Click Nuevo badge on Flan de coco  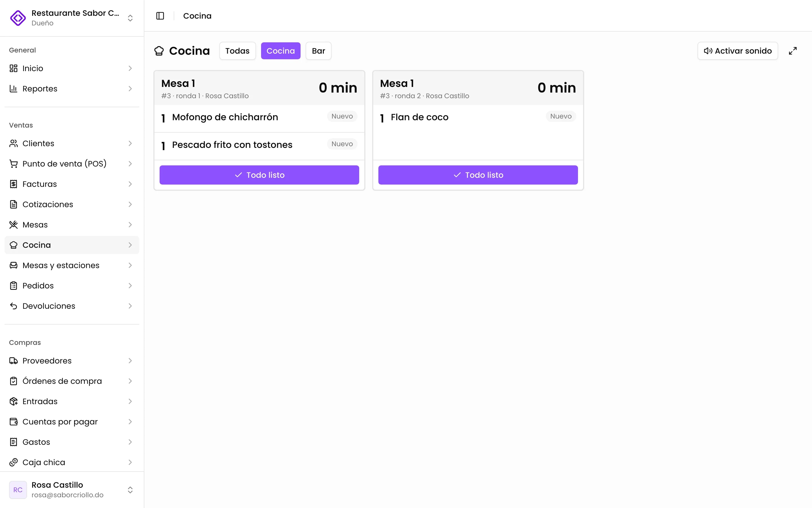point(561,116)
